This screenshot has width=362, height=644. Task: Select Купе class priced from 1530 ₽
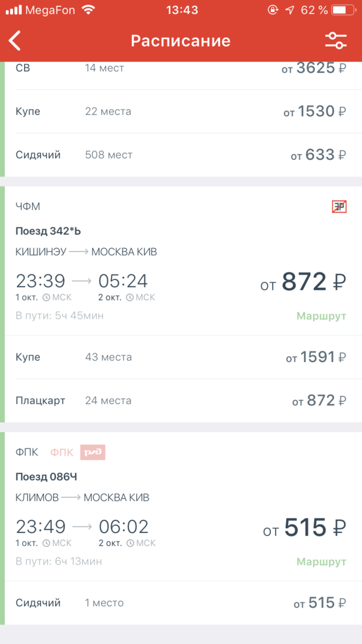[181, 112]
